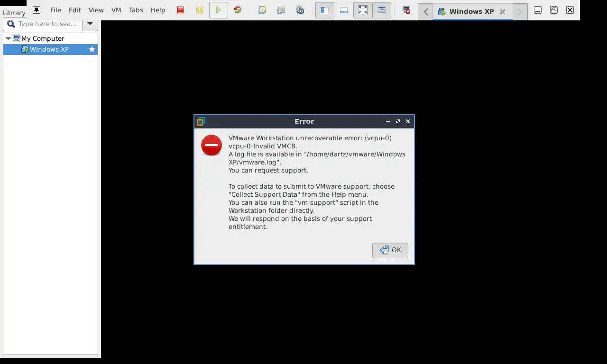Click the take snapshot clock icon

[262, 10]
